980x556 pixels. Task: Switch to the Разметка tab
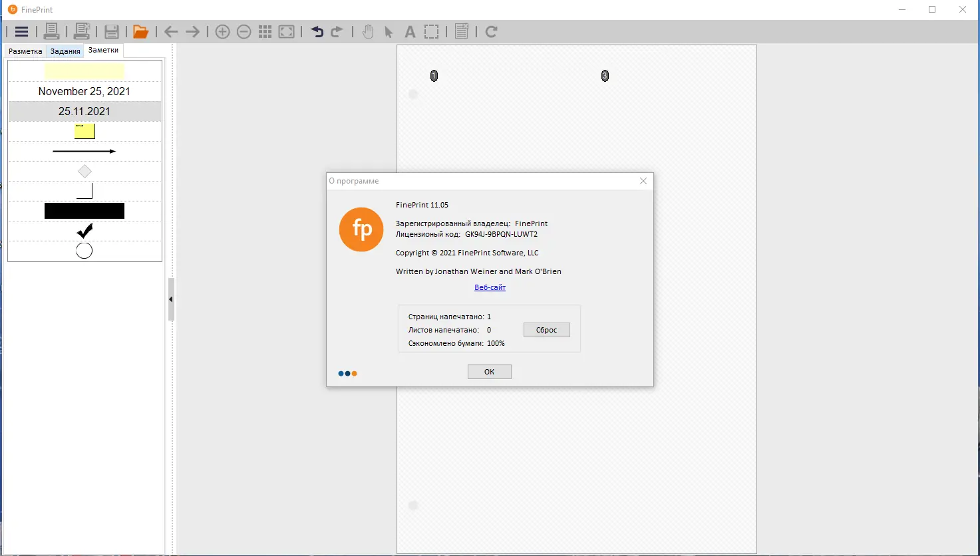pyautogui.click(x=25, y=51)
